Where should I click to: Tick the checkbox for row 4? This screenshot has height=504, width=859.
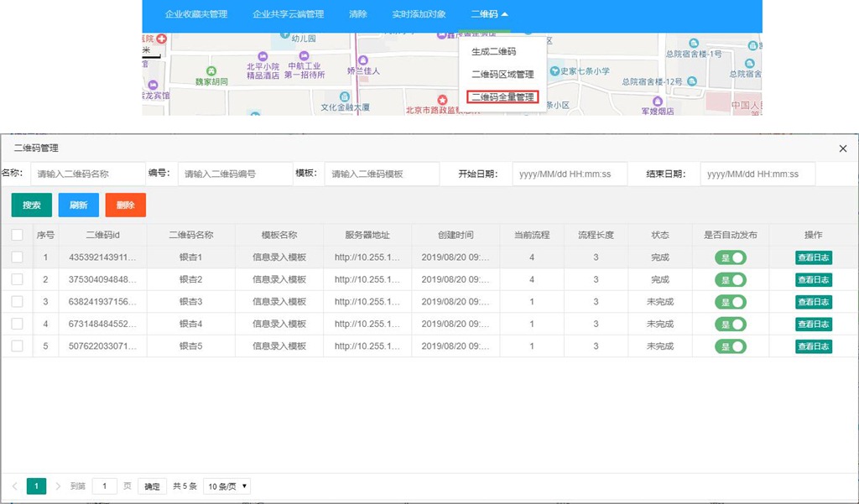click(17, 324)
